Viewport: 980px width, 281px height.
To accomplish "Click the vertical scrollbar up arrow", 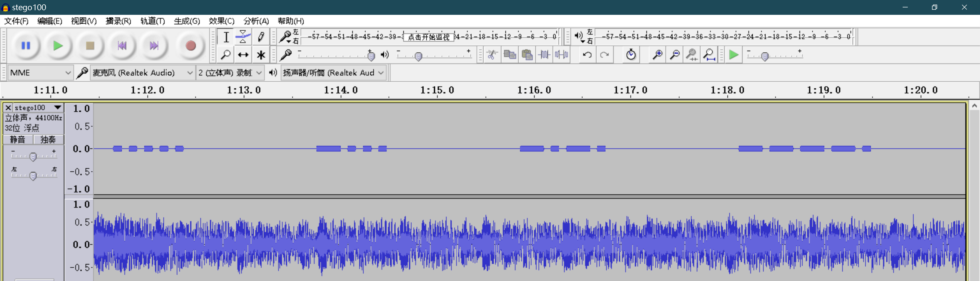I will coord(974,106).
